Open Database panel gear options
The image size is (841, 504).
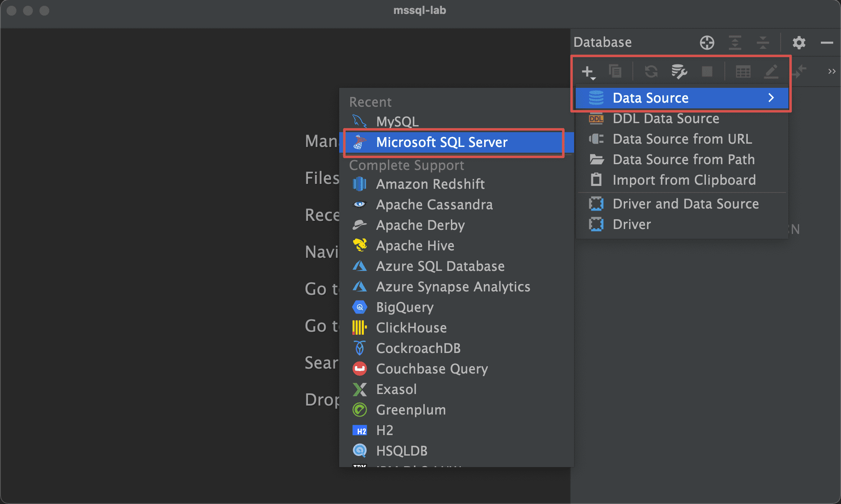[799, 42]
